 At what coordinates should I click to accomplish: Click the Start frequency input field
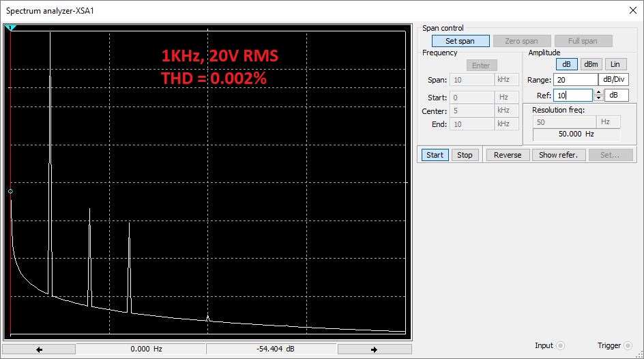pos(472,98)
